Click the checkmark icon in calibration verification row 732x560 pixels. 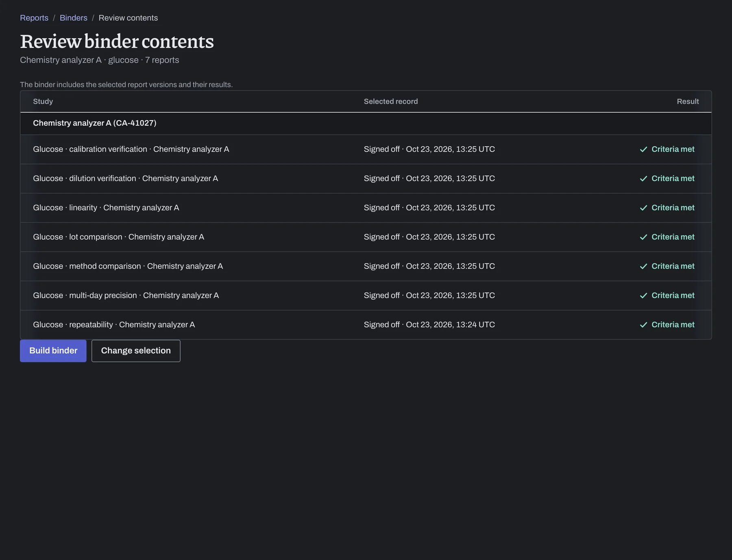(643, 150)
